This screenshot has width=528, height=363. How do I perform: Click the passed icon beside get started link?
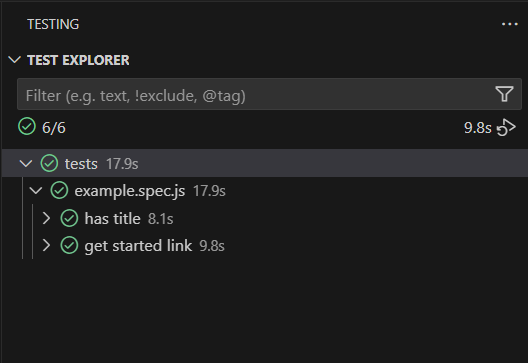[69, 245]
